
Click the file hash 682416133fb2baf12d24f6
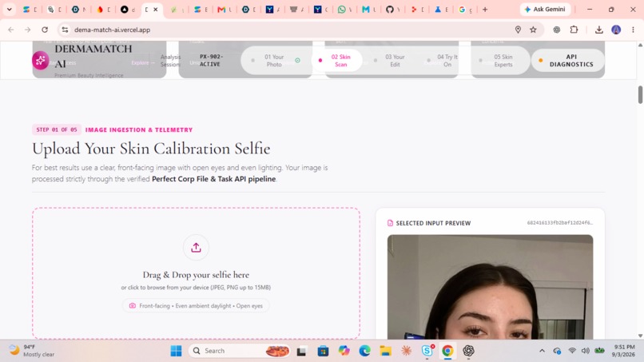coord(560,223)
